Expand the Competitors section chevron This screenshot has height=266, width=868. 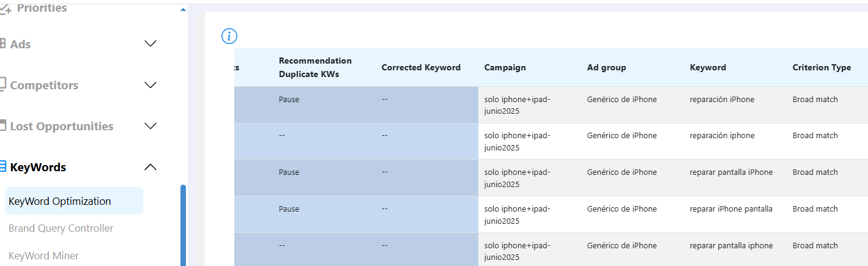150,84
